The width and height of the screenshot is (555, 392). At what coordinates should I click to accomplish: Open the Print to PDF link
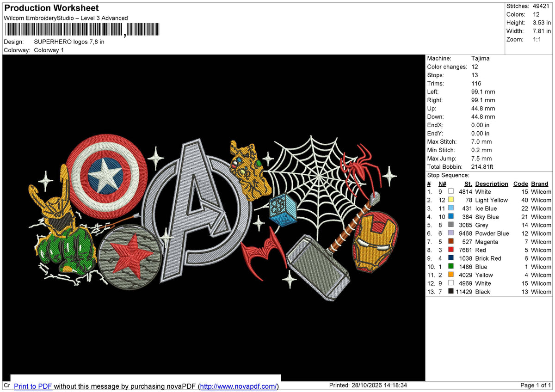[x=33, y=386]
